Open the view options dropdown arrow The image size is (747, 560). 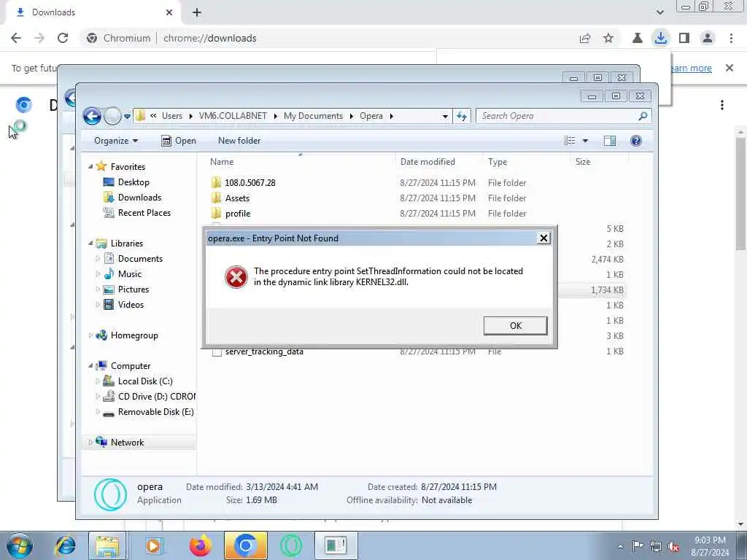[585, 141]
